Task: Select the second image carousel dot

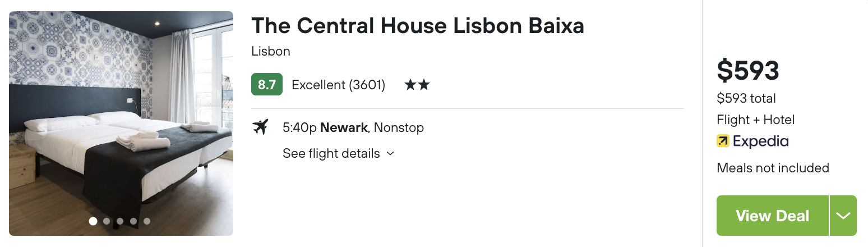Action: point(107,221)
